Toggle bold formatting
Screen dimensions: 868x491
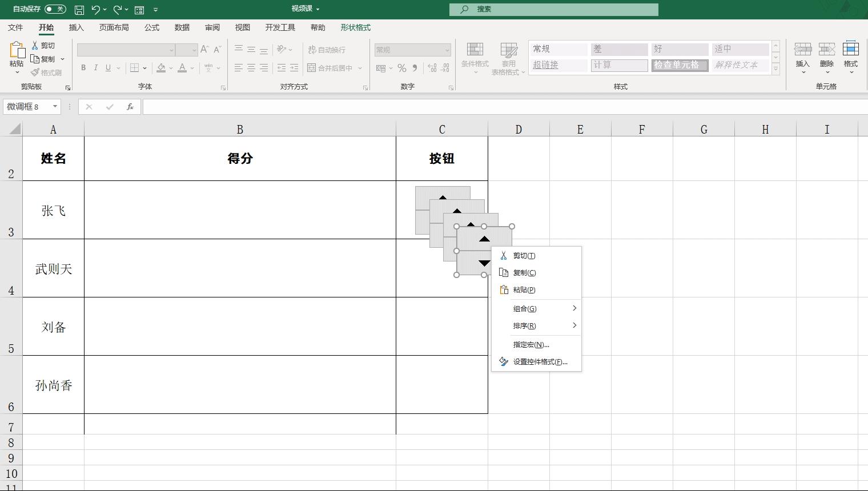(83, 68)
